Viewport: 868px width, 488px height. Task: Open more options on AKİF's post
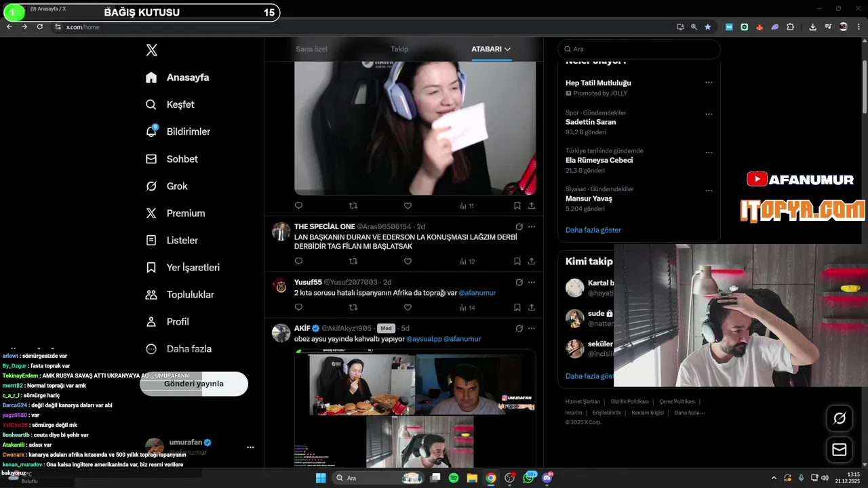pos(532,328)
